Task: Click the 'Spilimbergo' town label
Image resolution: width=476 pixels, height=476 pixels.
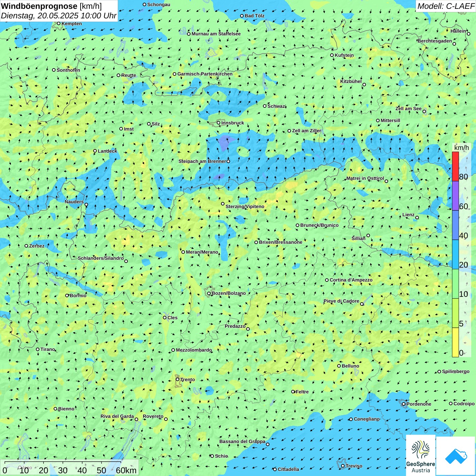Action: click(456, 371)
